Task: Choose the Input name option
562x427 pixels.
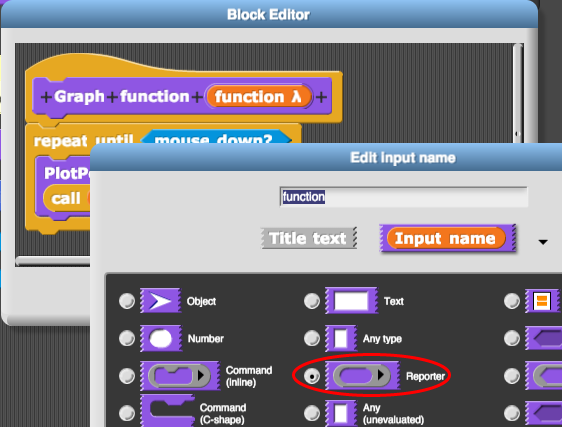Action: [447, 238]
